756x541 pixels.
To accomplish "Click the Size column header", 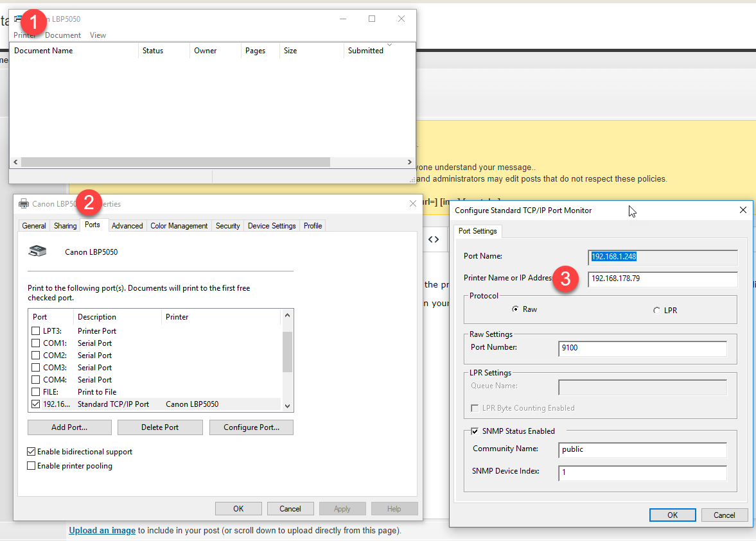I will click(x=312, y=51).
